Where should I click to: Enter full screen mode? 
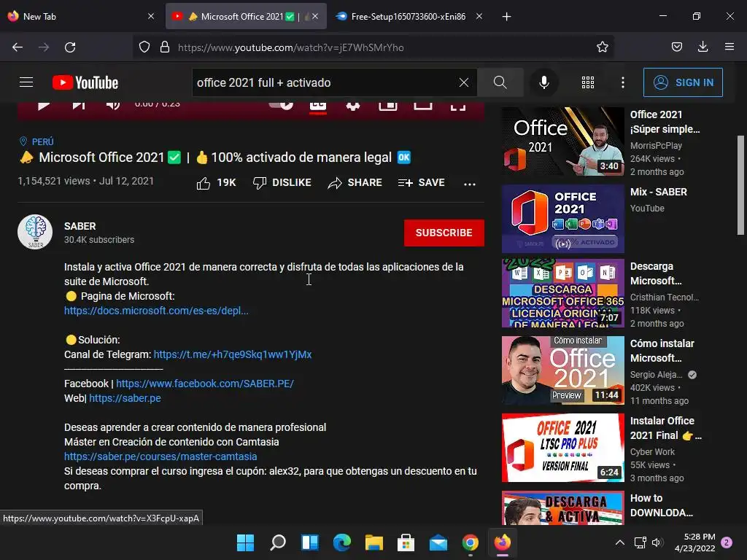coord(458,106)
